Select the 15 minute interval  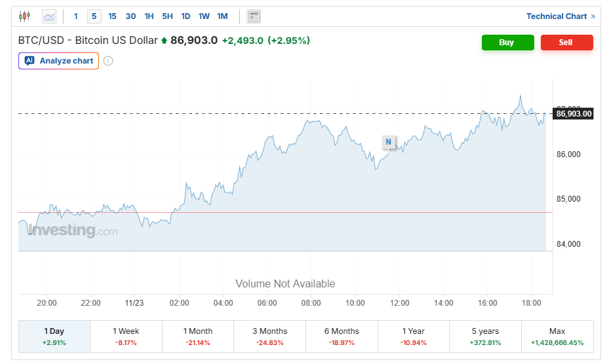click(112, 16)
